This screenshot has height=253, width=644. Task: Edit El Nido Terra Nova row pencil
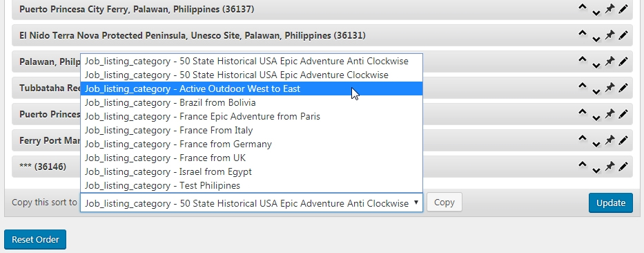pyautogui.click(x=623, y=35)
